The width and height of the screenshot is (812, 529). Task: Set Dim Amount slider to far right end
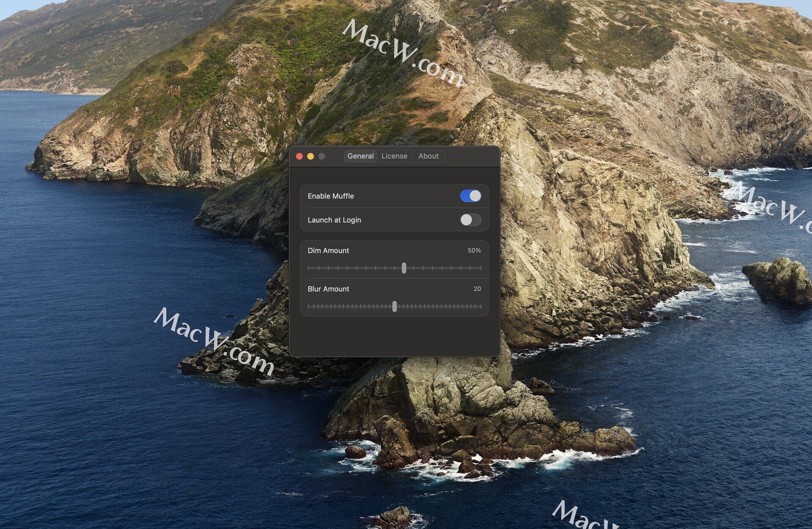[480, 268]
